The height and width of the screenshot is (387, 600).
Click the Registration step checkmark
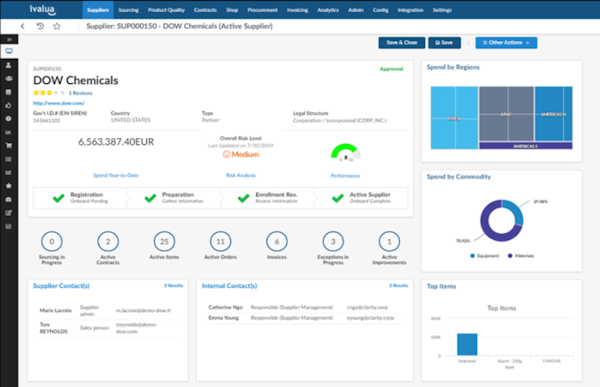(59, 198)
